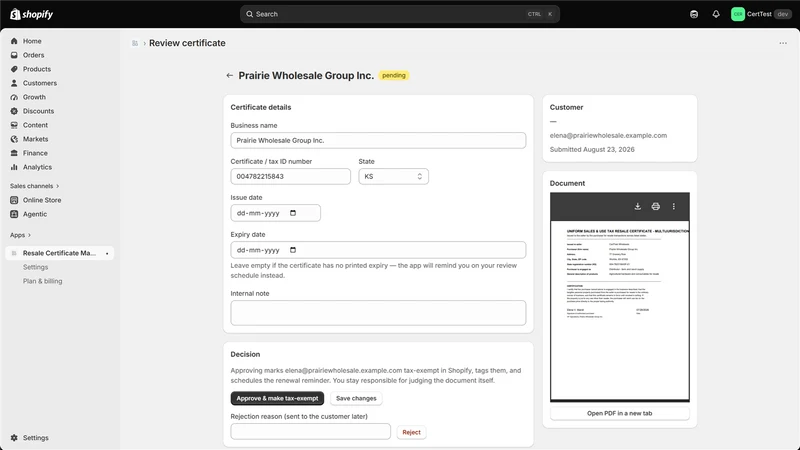Go to Products section
Viewport: 800px width, 450px height.
(x=37, y=69)
